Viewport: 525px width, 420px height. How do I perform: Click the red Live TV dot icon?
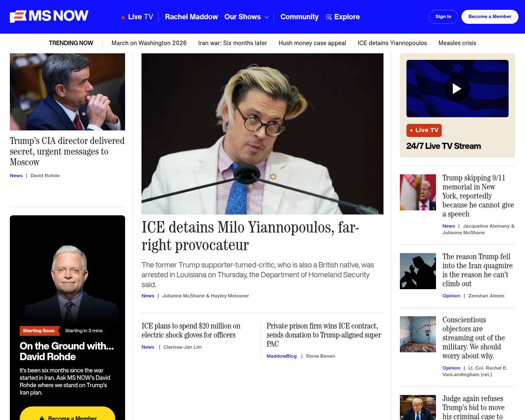point(123,17)
